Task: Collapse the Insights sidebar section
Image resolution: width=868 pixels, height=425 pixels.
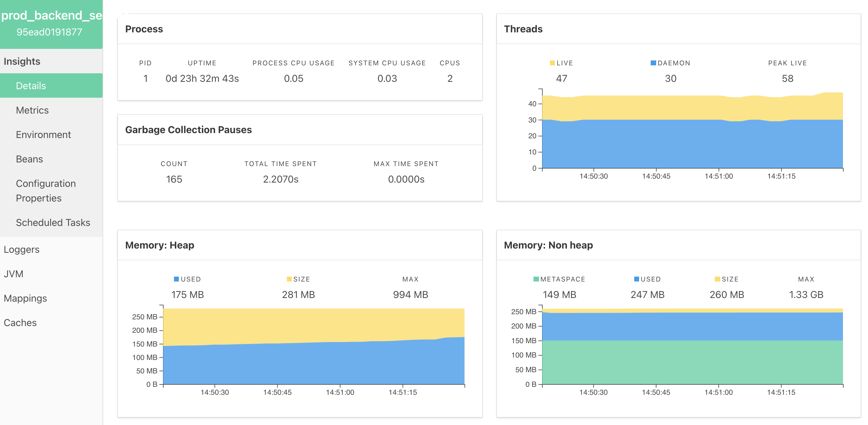Action: (22, 61)
